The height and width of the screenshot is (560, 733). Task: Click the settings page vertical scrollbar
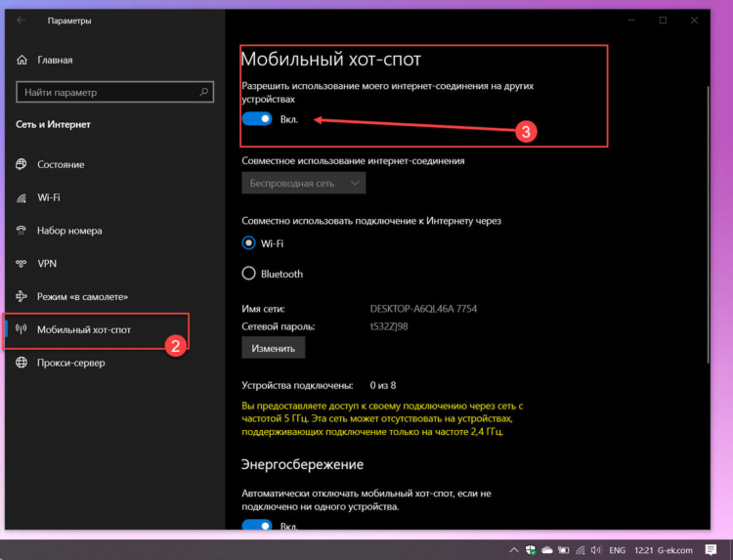click(707, 225)
